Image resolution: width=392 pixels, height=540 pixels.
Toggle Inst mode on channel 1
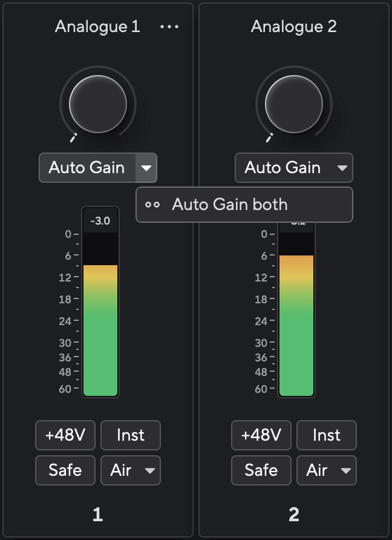[x=131, y=435]
